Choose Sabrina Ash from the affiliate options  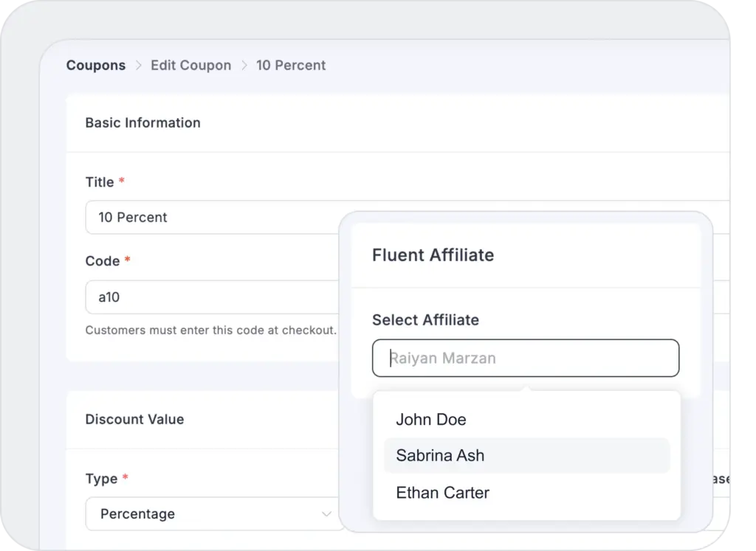(x=440, y=456)
